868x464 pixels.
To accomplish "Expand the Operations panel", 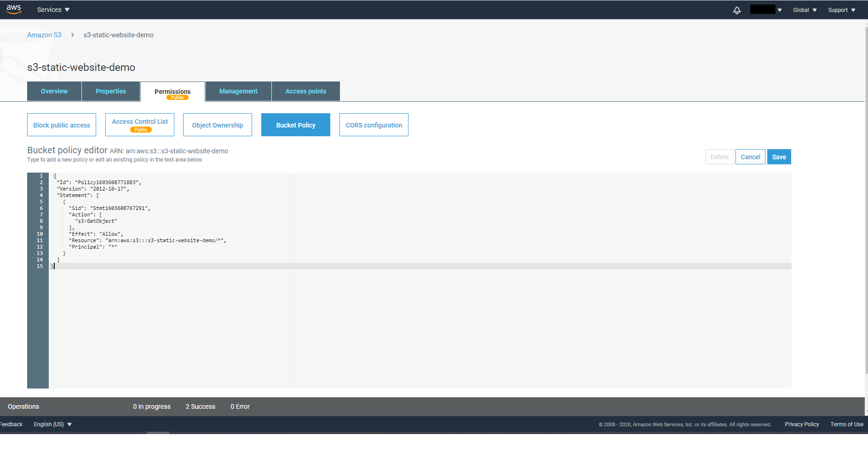I will click(23, 406).
